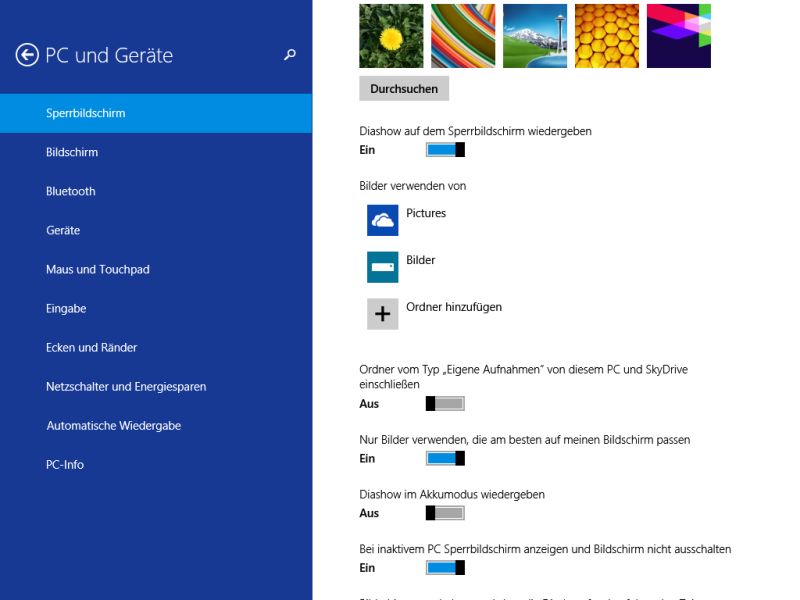The width and height of the screenshot is (800, 600).
Task: Click Ordner hinzufügen label
Action: (454, 307)
